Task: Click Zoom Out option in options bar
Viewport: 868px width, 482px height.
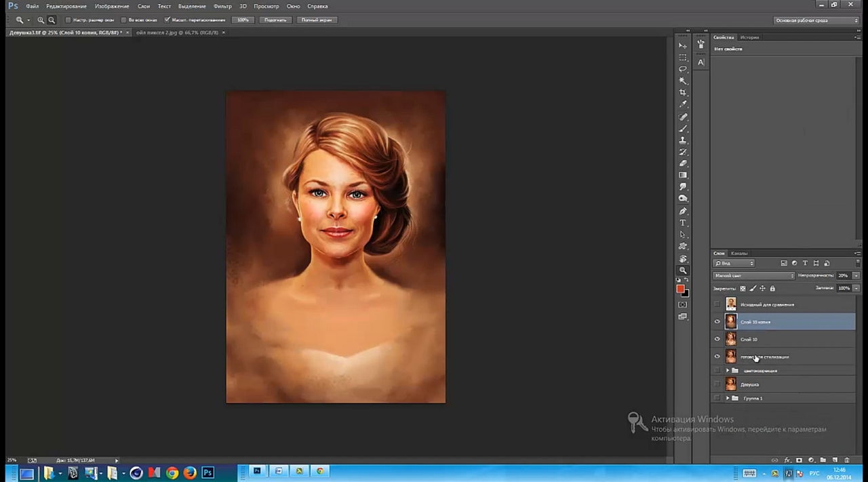Action: (x=52, y=20)
